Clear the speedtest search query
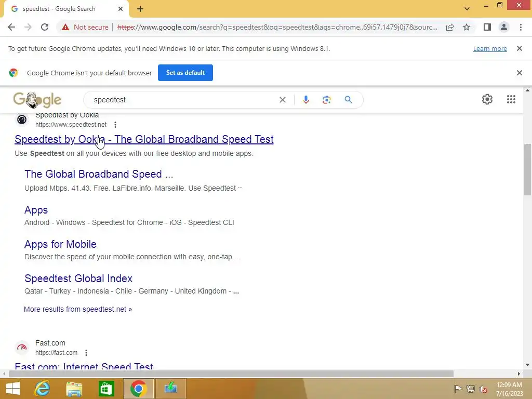 [282, 100]
